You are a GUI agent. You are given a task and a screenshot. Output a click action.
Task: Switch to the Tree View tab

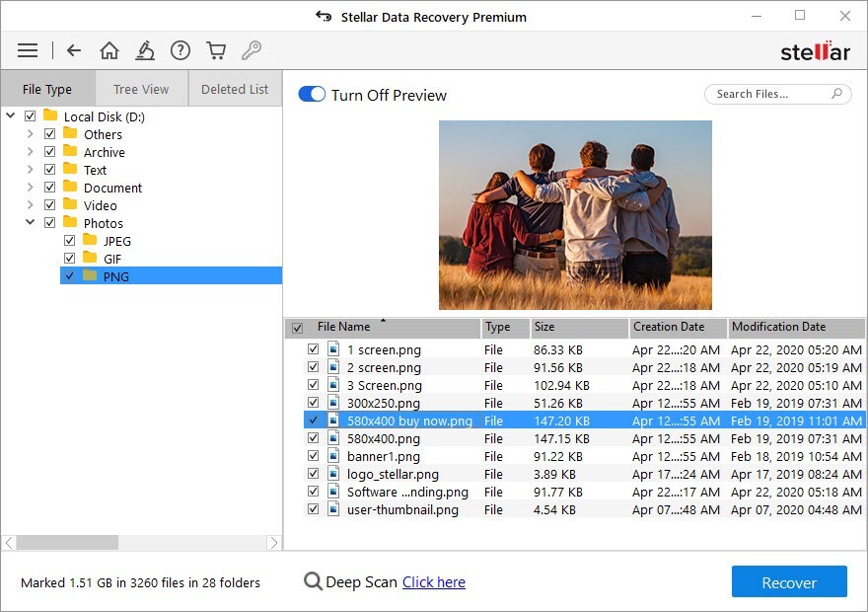pos(141,89)
